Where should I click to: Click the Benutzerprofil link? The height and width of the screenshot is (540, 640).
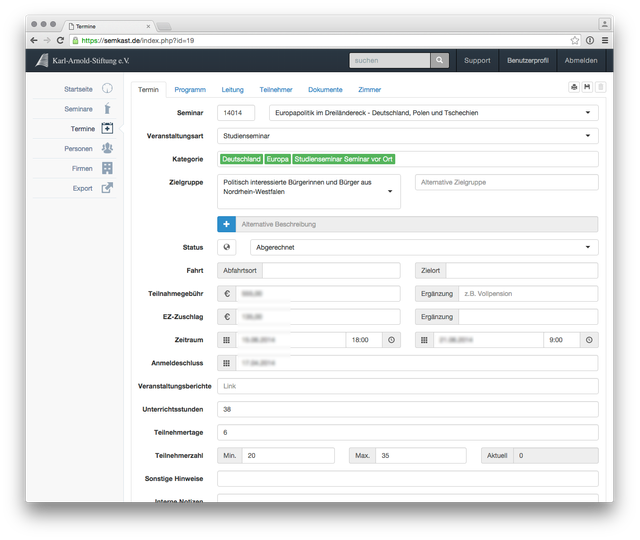click(x=527, y=60)
